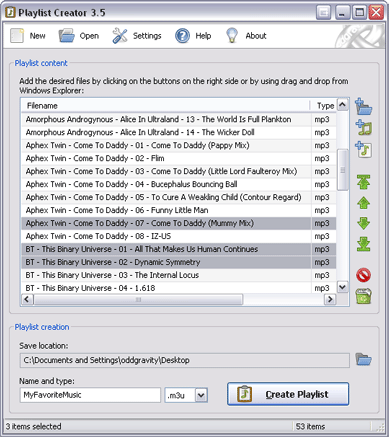Click the title bar help/extra button
389x437 pixels.
(x=323, y=13)
